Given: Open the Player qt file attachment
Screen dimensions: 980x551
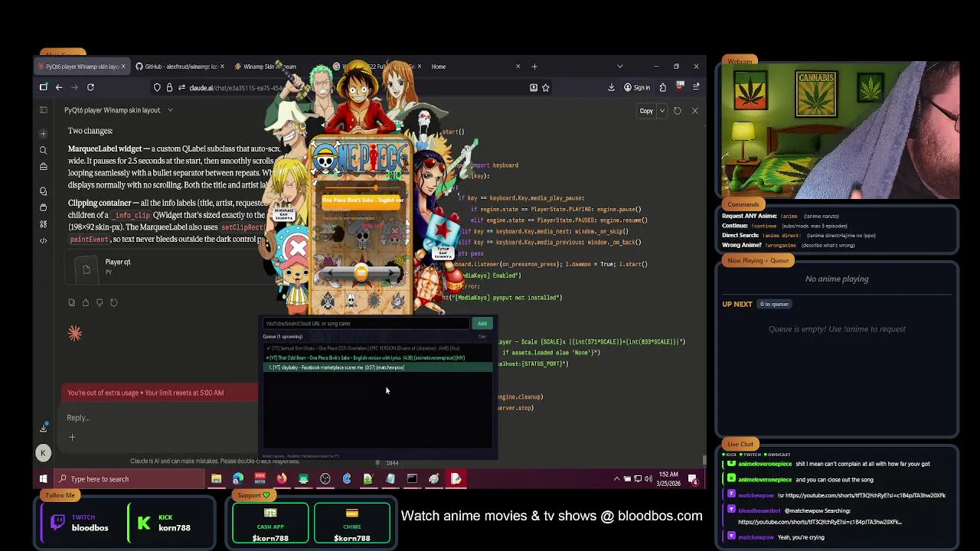Looking at the screenshot, I should coord(165,269).
